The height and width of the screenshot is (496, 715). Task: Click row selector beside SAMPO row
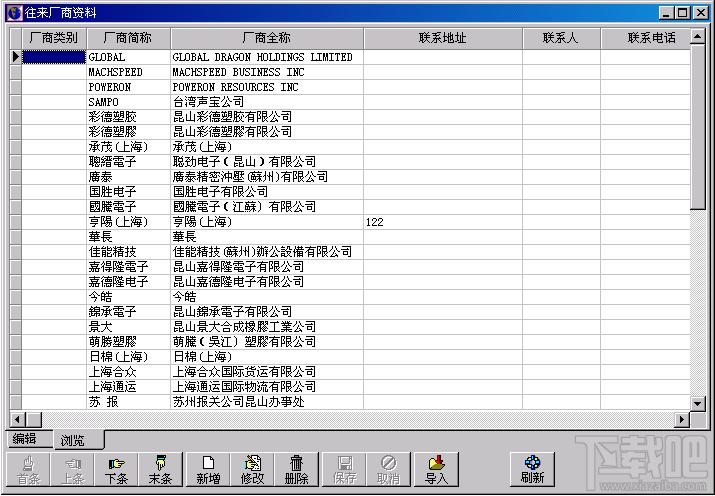coord(16,102)
